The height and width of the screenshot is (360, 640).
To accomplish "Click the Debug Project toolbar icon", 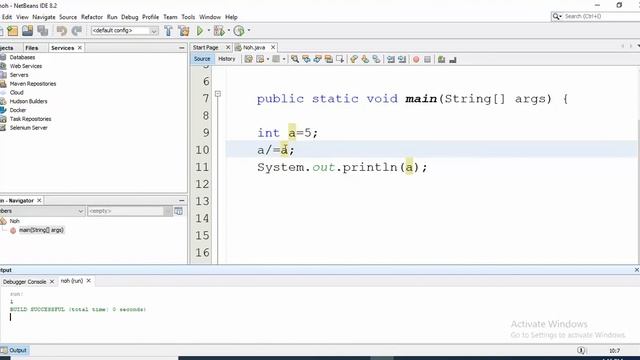I will 219,31.
